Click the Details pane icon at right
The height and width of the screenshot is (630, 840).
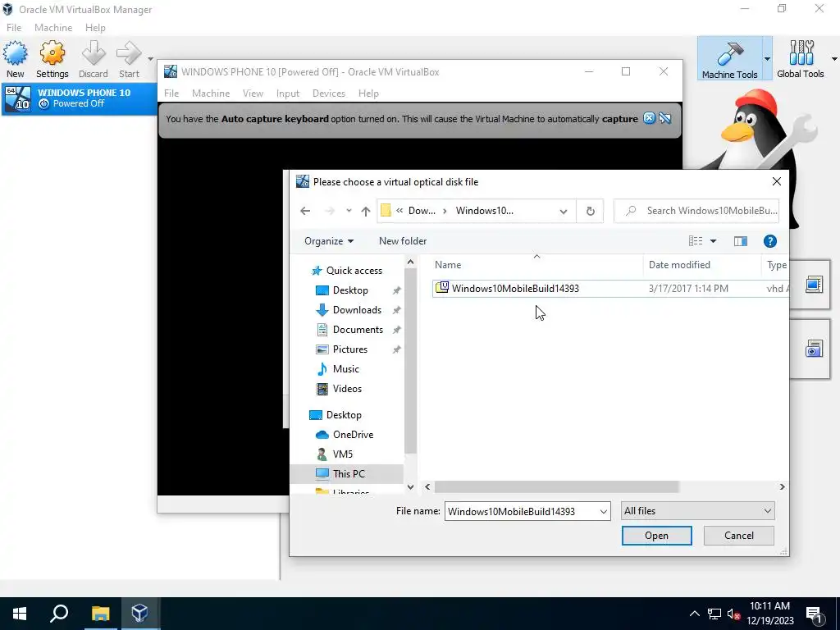[814, 285]
